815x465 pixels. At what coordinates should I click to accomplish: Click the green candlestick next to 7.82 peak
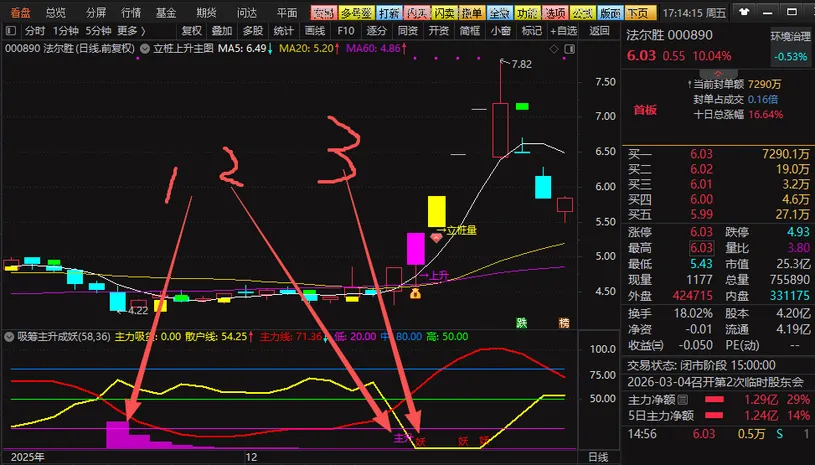coord(522,106)
